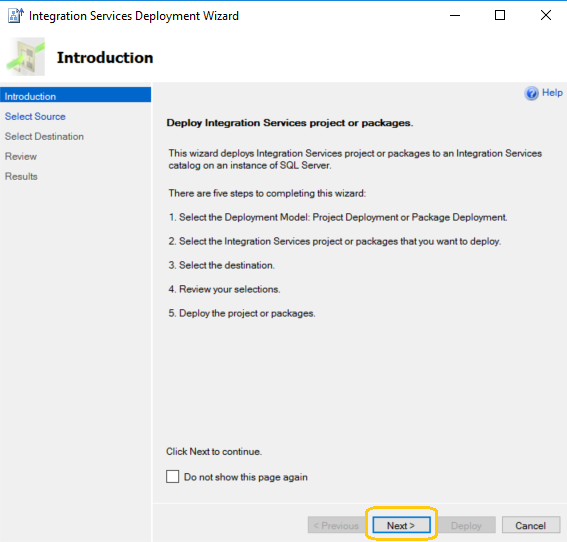The height and width of the screenshot is (542, 567).
Task: Click the disabled < Previous button
Action: coord(336,525)
